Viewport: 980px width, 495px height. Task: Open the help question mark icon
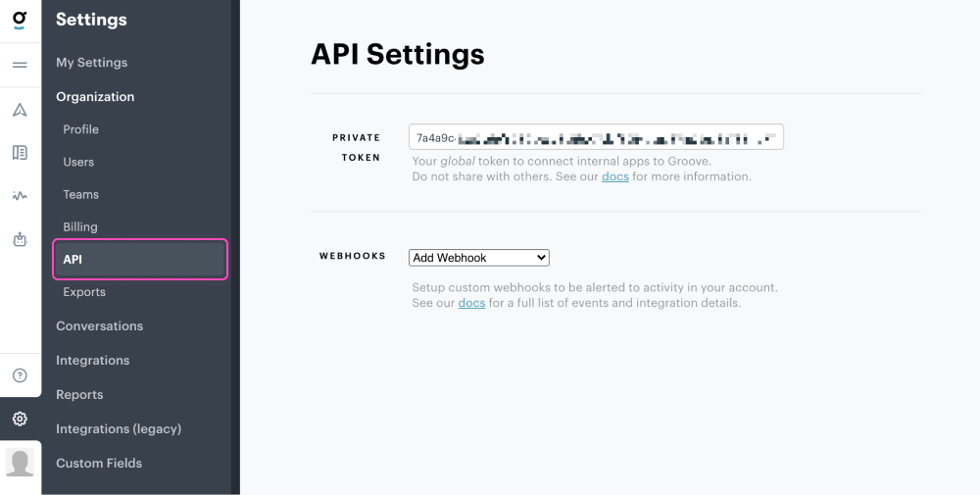coord(20,375)
